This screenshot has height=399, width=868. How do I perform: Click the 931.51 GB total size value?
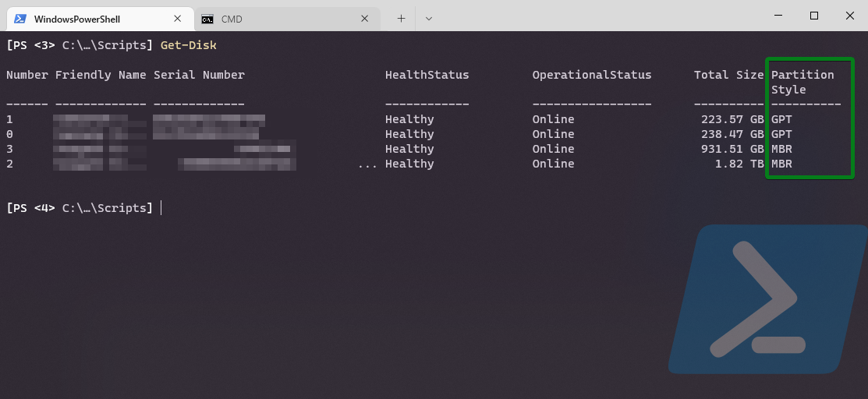(732, 149)
